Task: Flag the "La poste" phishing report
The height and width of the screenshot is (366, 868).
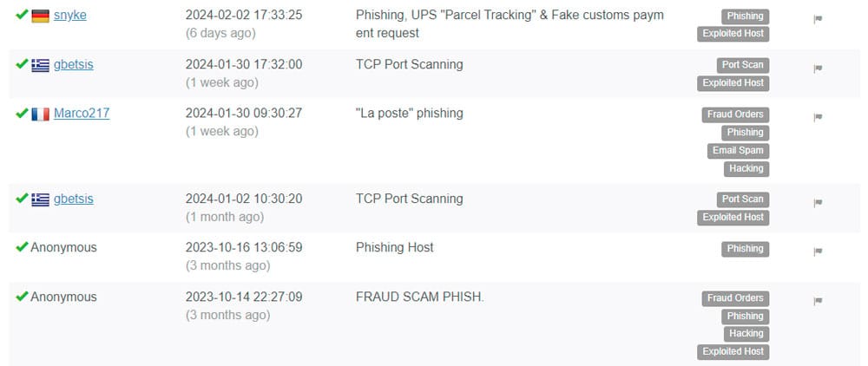Action: pyautogui.click(x=818, y=117)
